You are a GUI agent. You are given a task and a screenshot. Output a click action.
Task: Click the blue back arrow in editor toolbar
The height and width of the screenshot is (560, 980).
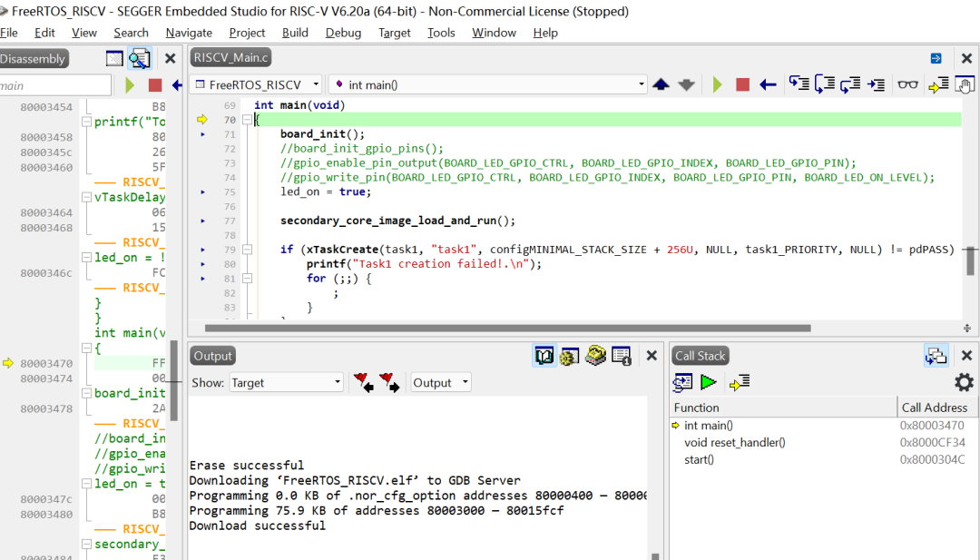(768, 84)
